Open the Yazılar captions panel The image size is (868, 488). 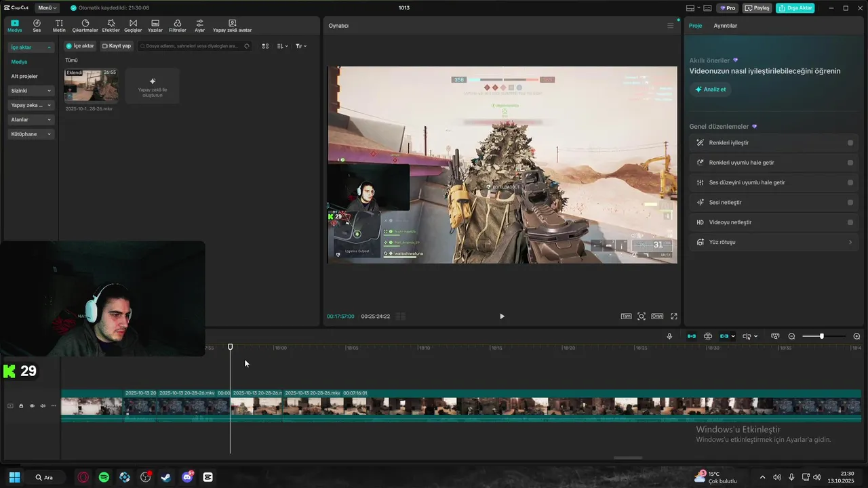(x=155, y=26)
